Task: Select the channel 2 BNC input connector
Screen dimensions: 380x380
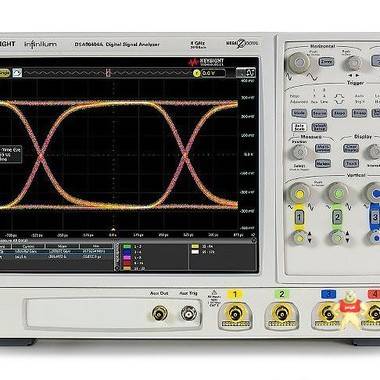Action: point(281,313)
